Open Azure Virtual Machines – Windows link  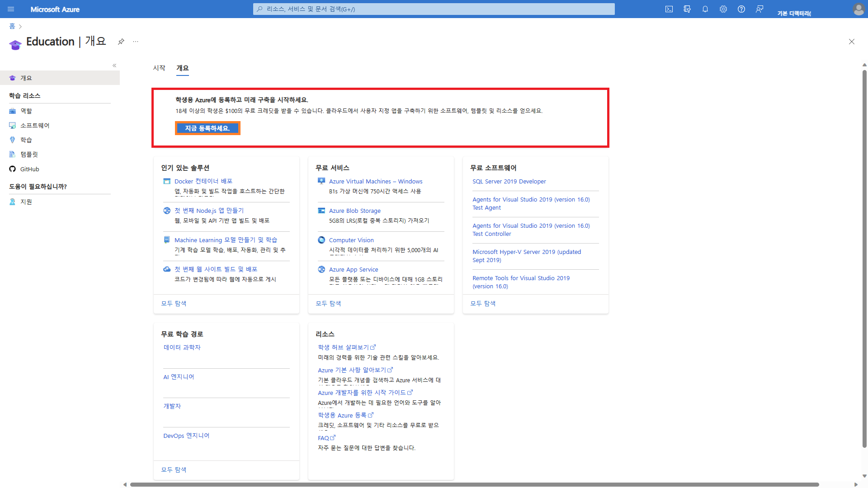[x=376, y=181]
